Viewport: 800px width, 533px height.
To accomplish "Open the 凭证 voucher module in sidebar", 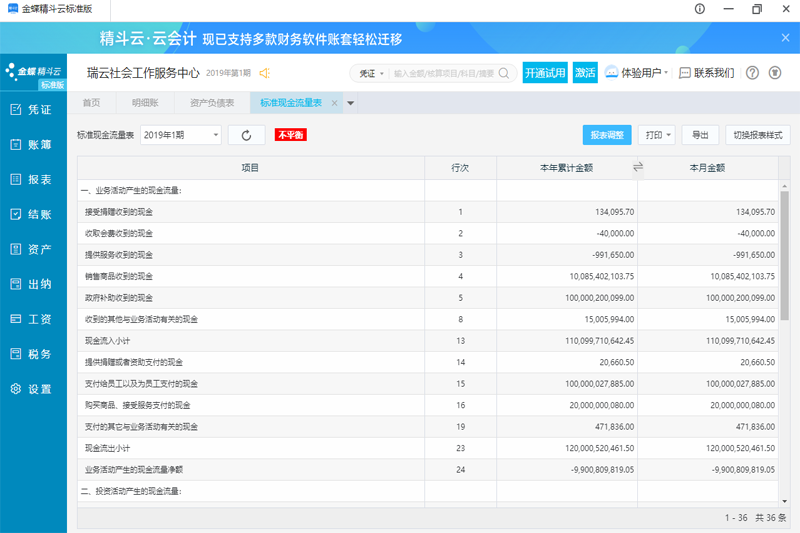I will [x=33, y=110].
